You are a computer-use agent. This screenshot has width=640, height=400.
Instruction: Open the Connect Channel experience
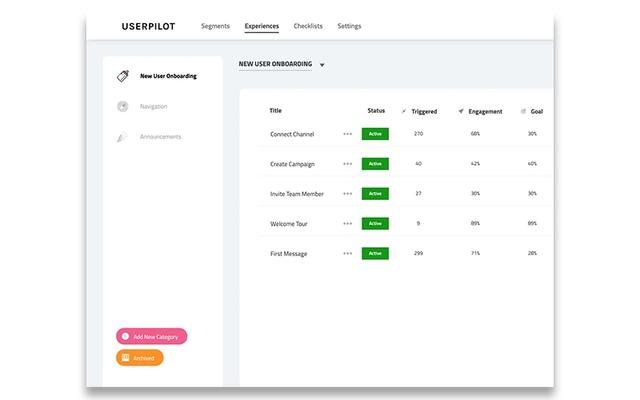[292, 134]
